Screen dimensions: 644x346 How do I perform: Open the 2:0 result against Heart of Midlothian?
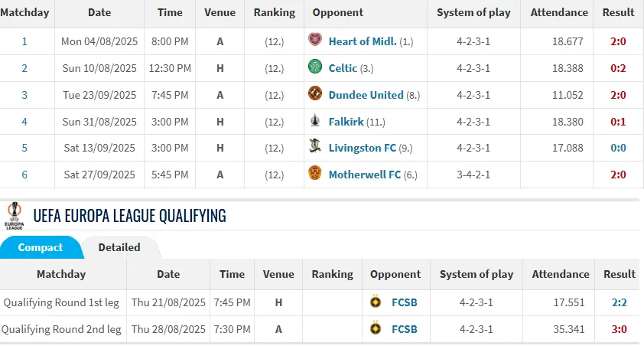(x=618, y=41)
